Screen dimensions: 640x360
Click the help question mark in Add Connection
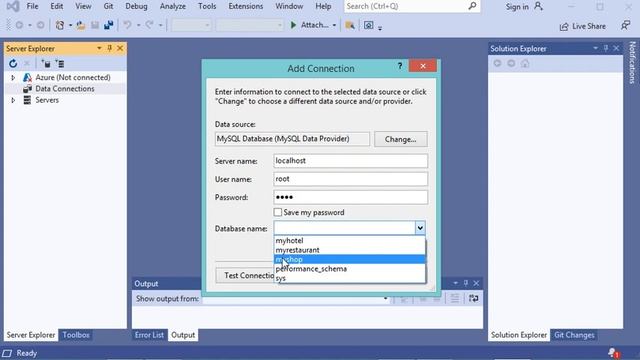(400, 66)
